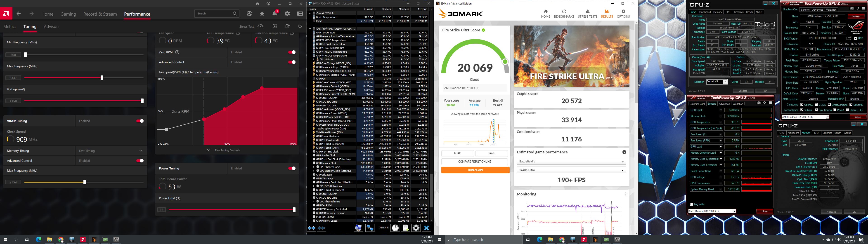This screenshot has height=244, width=868.
Task: Toggle VRAM Advanced Control switch
Action: 140,161
